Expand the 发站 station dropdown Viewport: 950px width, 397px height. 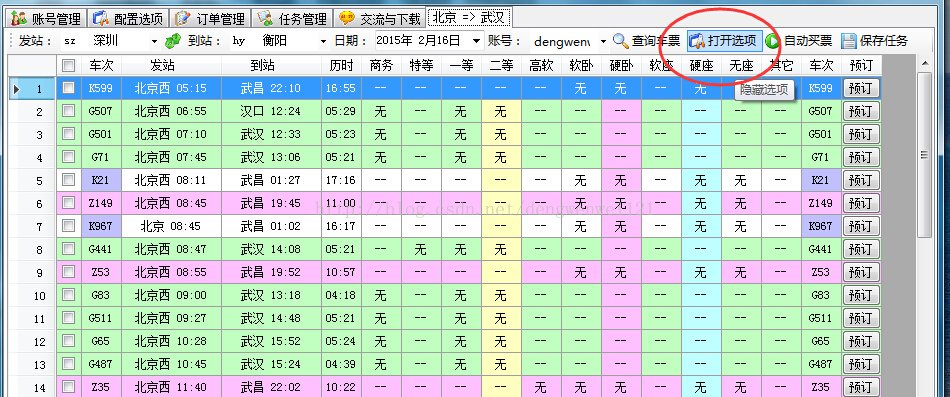tap(154, 42)
